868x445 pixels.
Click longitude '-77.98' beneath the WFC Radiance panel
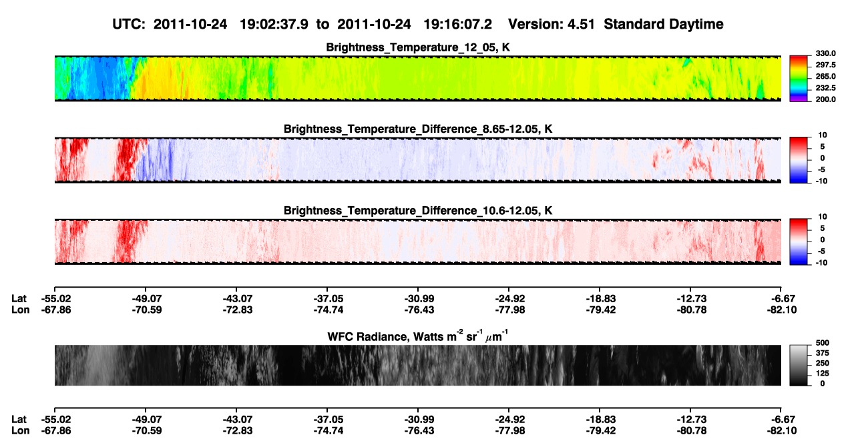[509, 430]
